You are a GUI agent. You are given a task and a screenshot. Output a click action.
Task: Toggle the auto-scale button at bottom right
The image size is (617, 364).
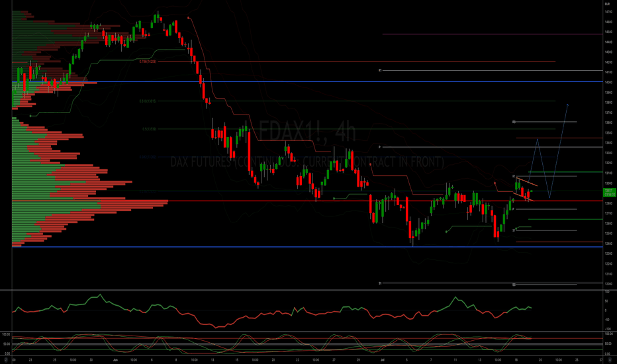(610, 359)
